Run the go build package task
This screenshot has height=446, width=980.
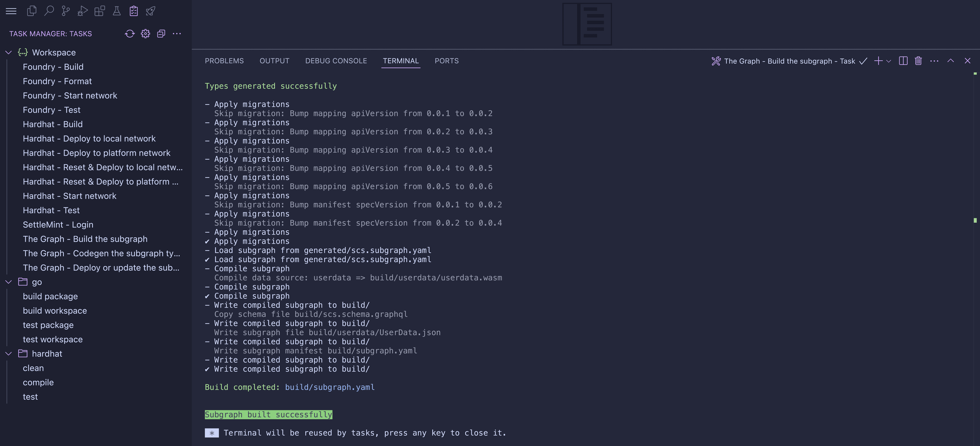click(50, 297)
